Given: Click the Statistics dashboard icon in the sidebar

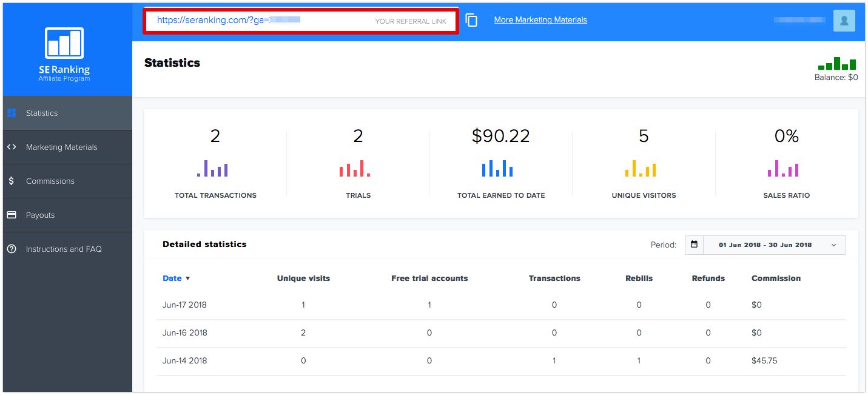Looking at the screenshot, I should 11,113.
